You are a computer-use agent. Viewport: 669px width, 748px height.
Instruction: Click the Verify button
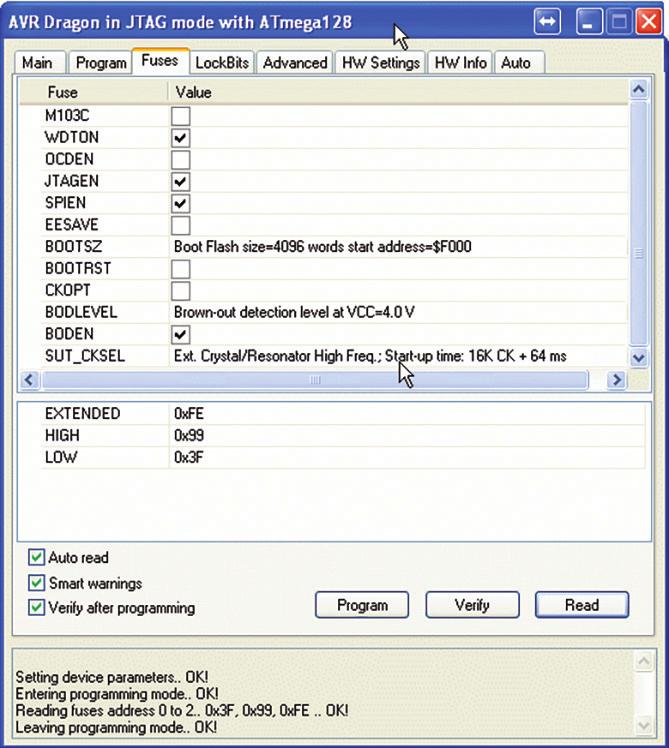pos(472,605)
